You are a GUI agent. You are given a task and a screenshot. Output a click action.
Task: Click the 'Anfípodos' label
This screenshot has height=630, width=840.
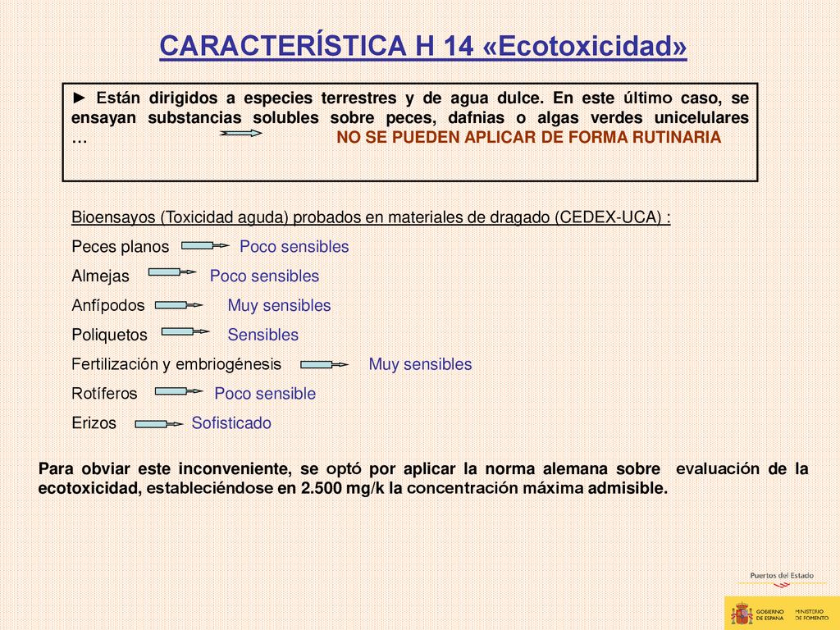point(107,305)
